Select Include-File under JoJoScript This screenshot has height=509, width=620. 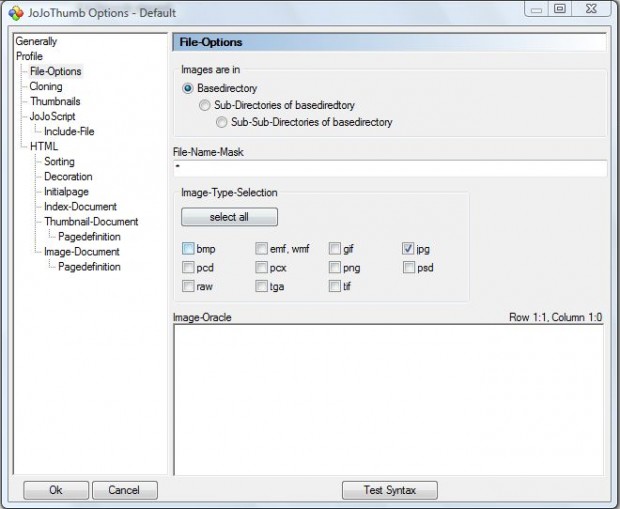pos(69,131)
